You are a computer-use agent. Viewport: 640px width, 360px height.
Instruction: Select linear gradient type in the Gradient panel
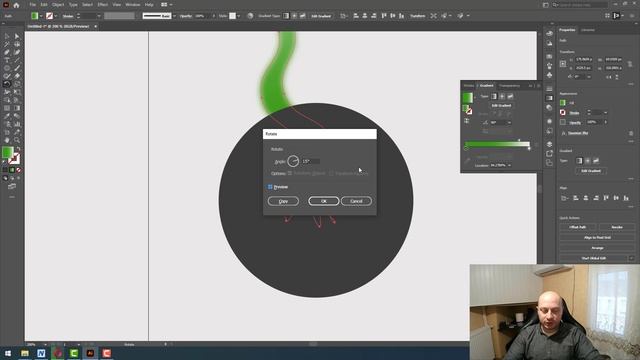[494, 96]
